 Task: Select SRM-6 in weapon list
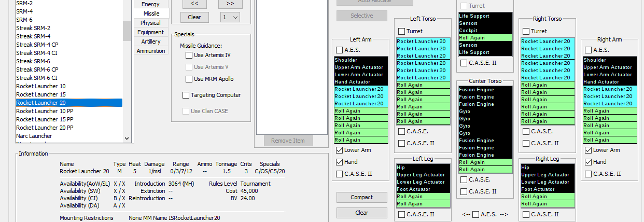pyautogui.click(x=69, y=20)
